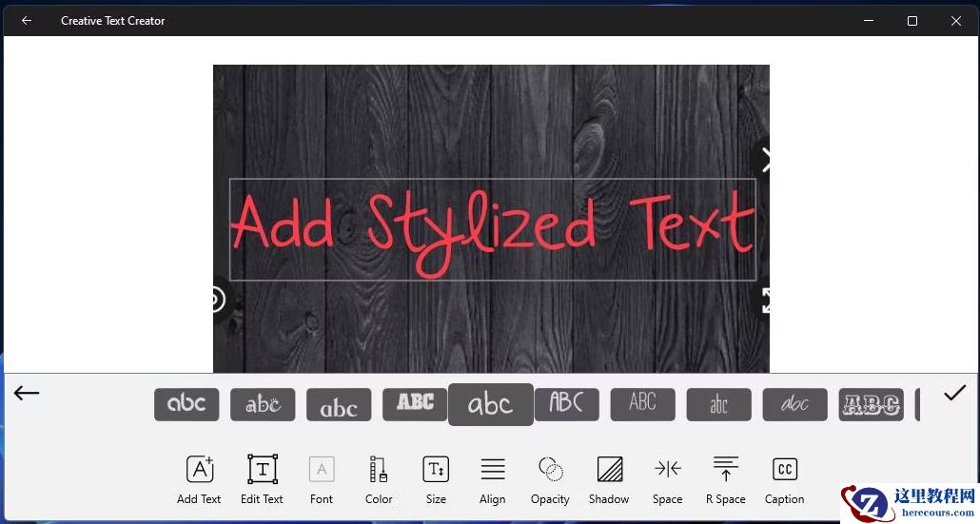Click the Add Text tool icon

[x=200, y=469]
